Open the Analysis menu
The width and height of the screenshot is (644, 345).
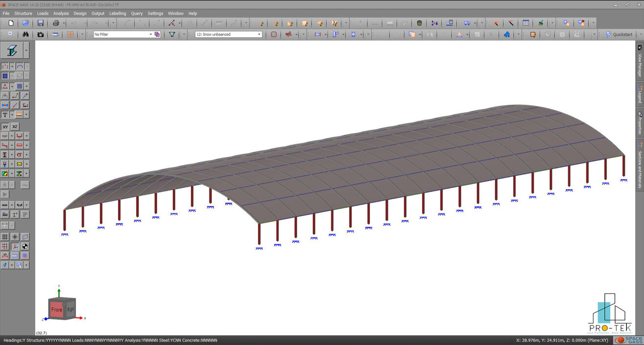(x=61, y=13)
